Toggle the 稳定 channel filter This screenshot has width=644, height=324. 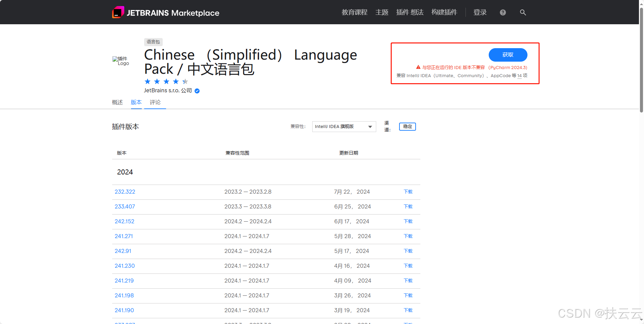pyautogui.click(x=408, y=127)
